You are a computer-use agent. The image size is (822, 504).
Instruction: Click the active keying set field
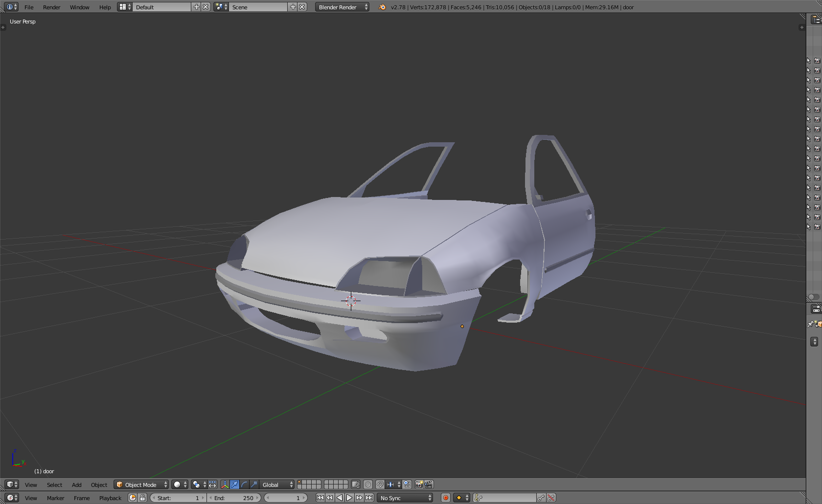point(504,498)
